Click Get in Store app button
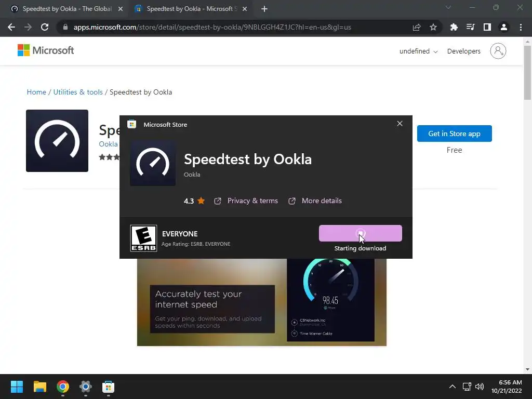Viewport: 532px width, 399px height. pos(454,134)
